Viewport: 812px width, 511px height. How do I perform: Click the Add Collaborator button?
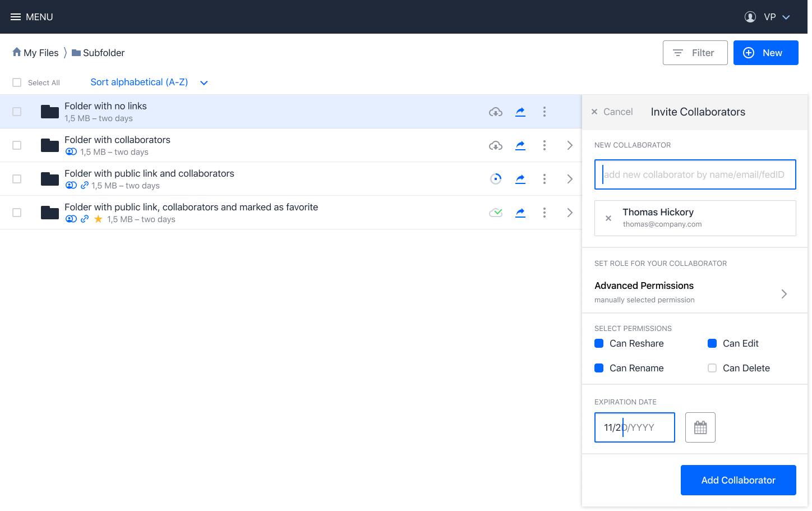tap(739, 480)
